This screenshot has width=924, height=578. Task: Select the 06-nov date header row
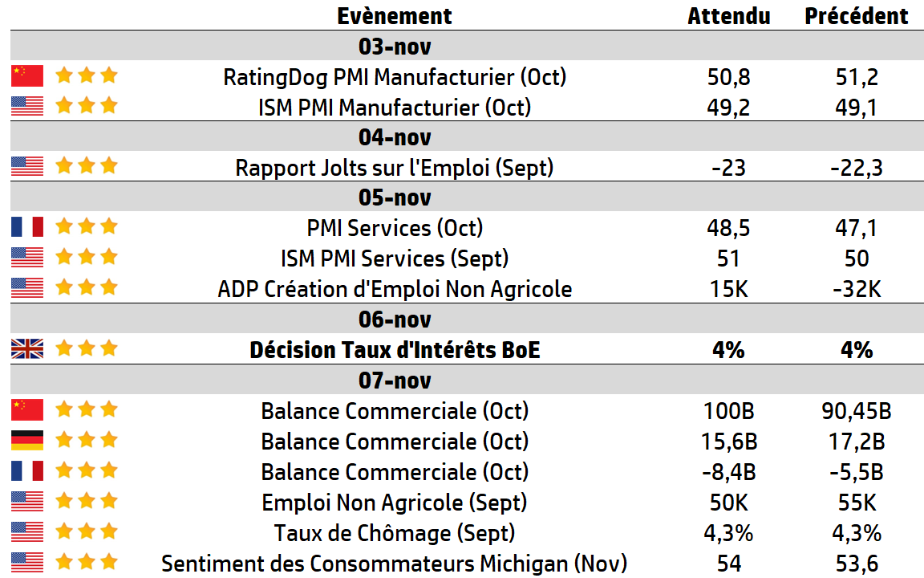pos(395,320)
